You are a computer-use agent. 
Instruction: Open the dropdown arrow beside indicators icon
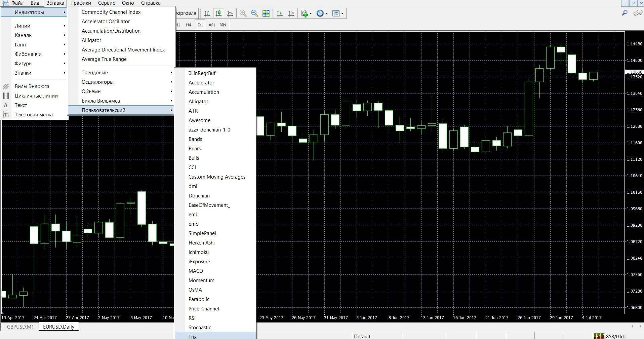pos(311,13)
